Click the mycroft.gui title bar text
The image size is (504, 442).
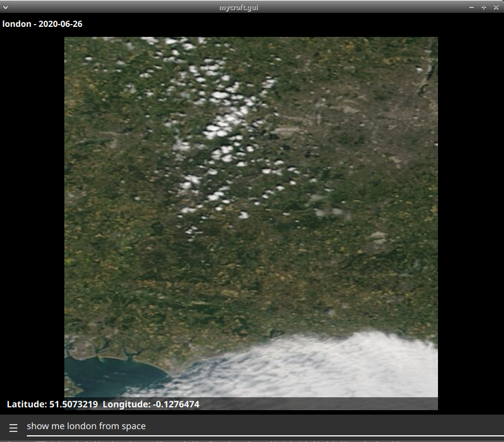(x=238, y=7)
